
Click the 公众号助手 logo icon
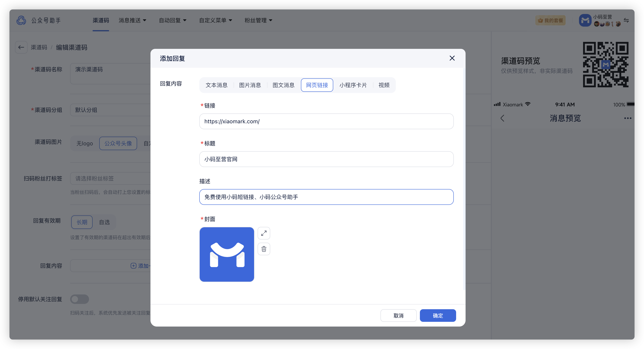tap(21, 20)
